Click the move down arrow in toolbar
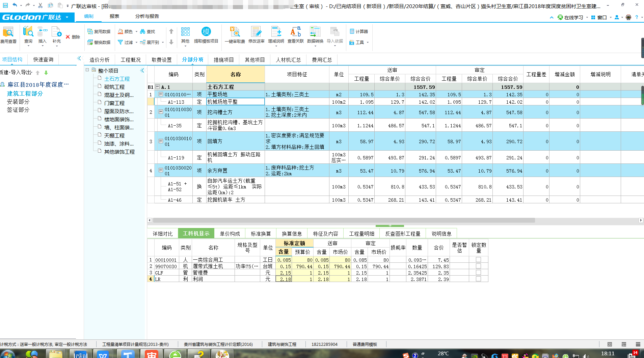The height and width of the screenshot is (358, 644). (171, 42)
